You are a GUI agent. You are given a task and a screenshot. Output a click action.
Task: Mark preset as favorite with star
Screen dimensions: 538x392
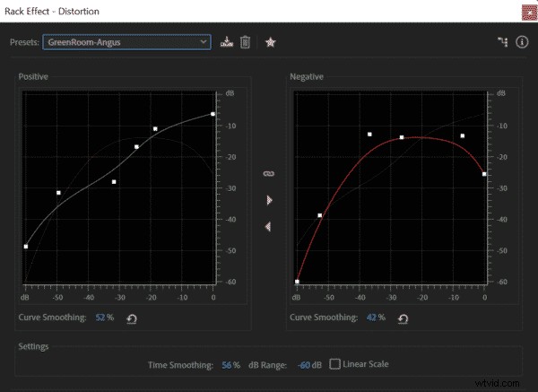(x=270, y=41)
